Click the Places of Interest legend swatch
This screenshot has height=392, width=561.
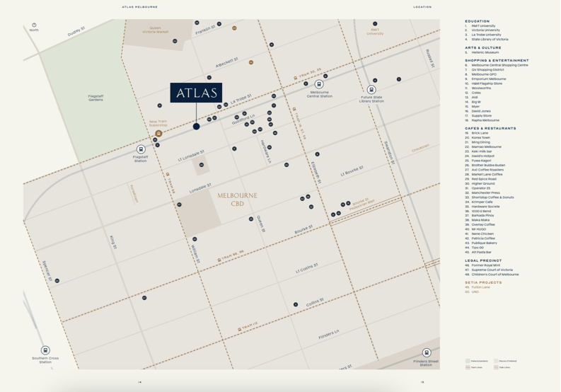click(x=495, y=361)
